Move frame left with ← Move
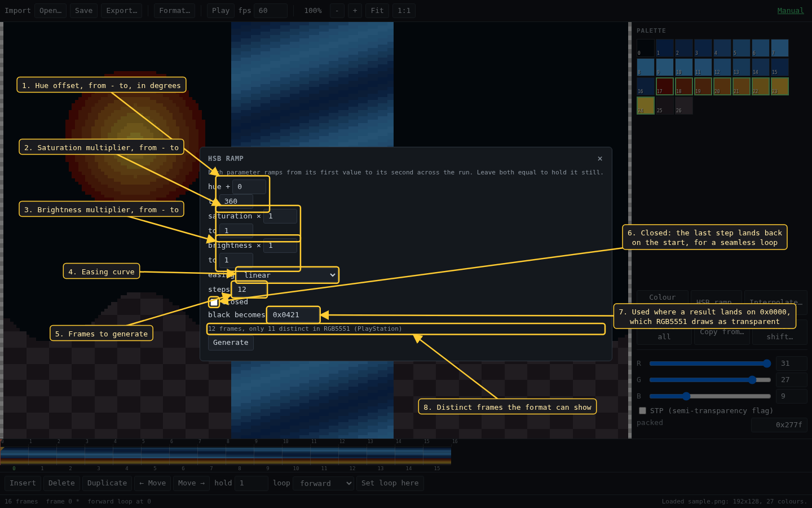The image size is (812, 508). click(152, 483)
